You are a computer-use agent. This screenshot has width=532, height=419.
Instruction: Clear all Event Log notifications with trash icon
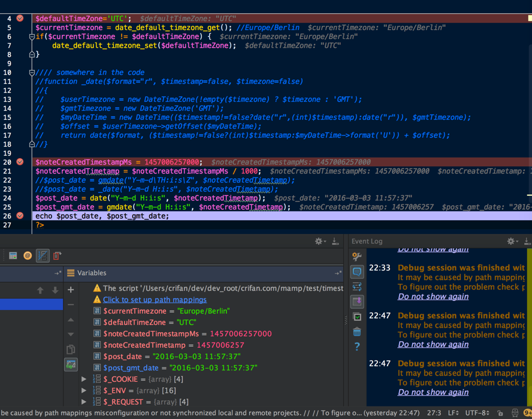click(357, 332)
